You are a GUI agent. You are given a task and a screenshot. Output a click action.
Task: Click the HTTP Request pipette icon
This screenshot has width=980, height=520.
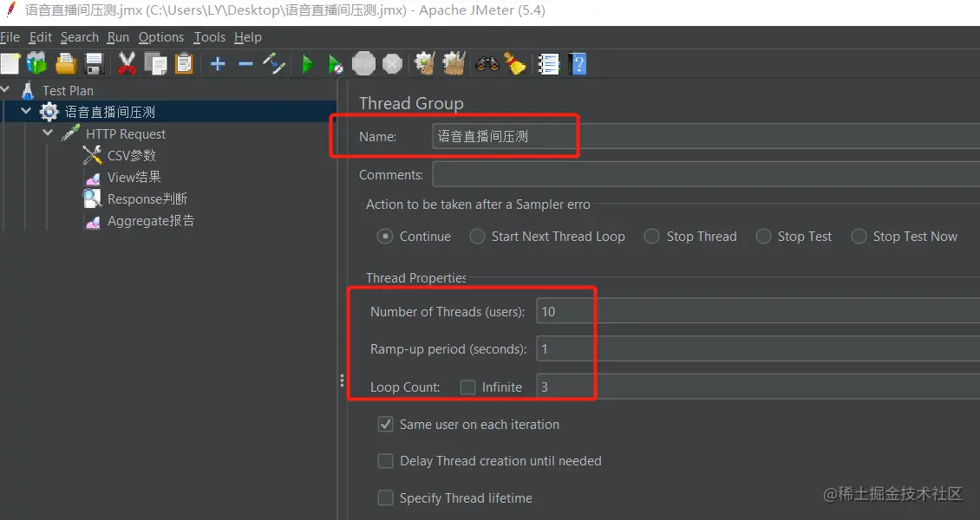tap(70, 133)
